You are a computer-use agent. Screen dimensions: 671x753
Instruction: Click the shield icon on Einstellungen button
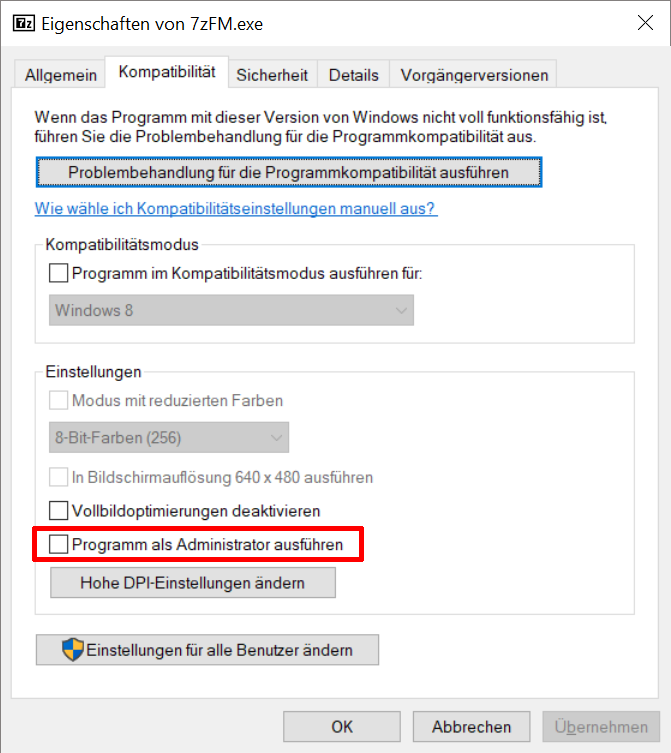(73, 650)
